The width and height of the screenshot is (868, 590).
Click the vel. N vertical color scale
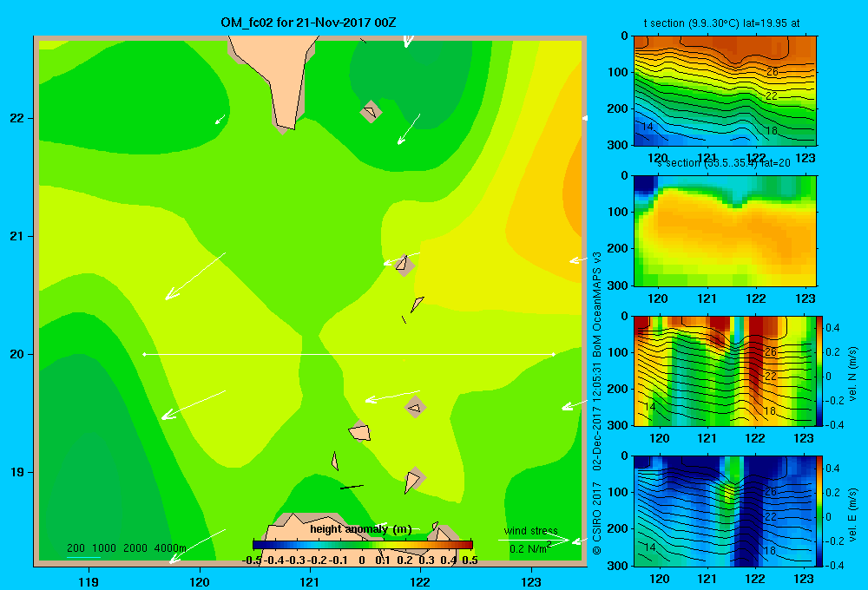click(819, 370)
